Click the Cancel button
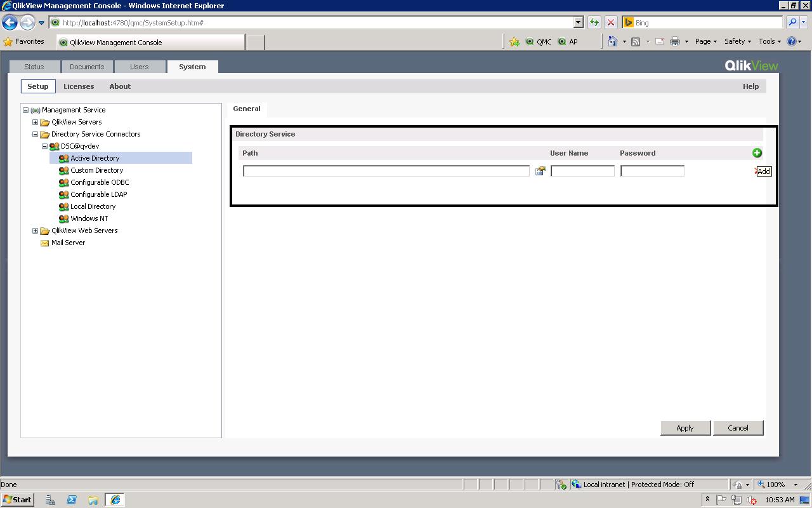Screen dimensions: 812x508 tap(738, 428)
